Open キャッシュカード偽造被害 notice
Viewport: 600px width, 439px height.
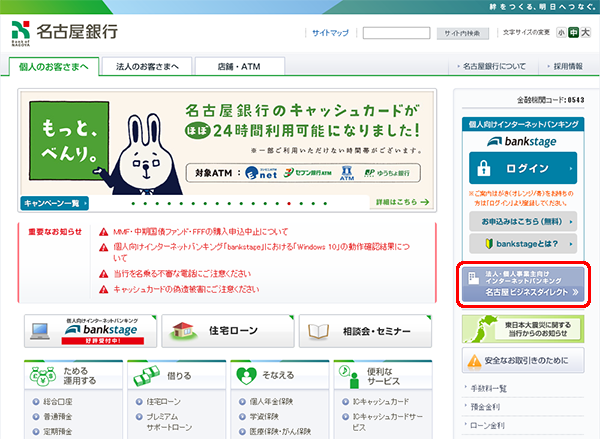click(x=186, y=289)
